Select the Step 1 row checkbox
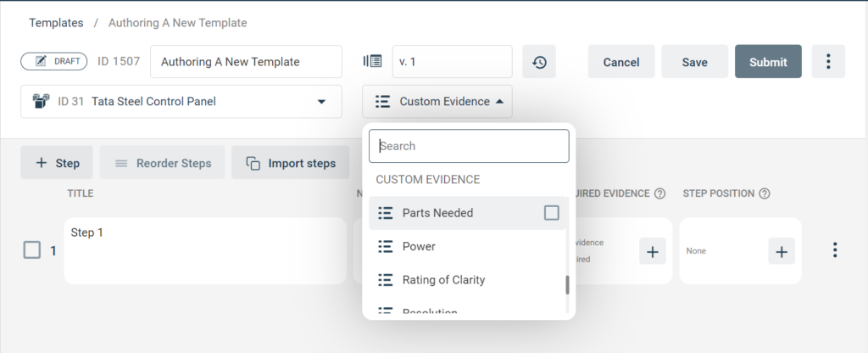The image size is (868, 353). (x=32, y=250)
